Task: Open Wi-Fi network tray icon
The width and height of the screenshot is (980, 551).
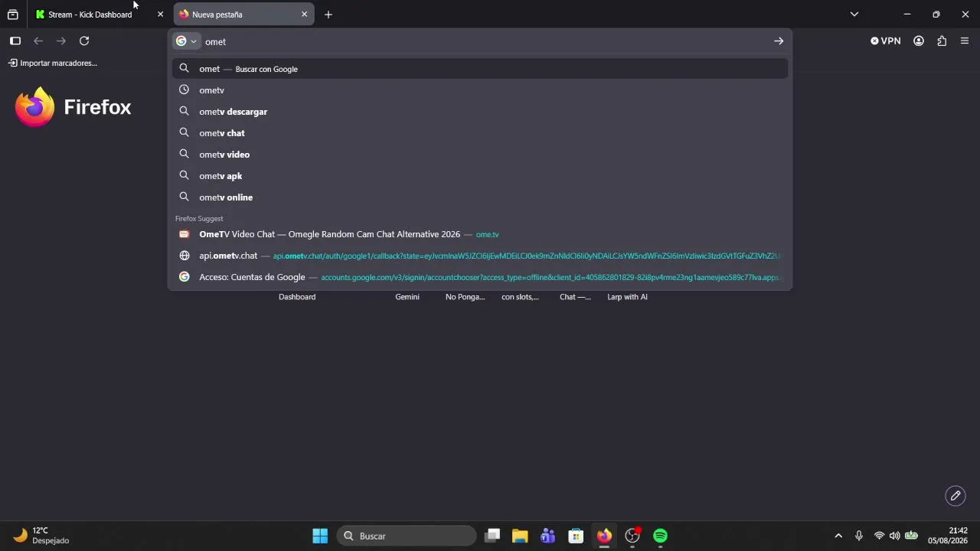Action: pos(879,536)
